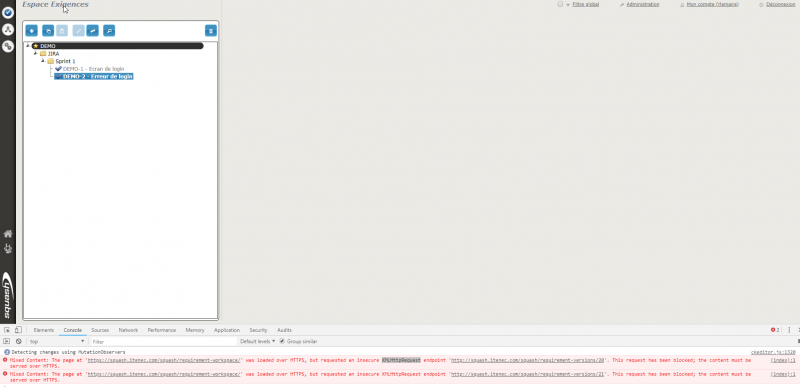
Task: Open the icon below the home icon
Action: pos(8,249)
